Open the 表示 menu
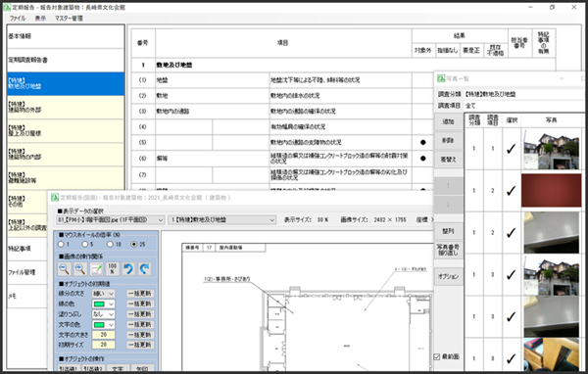 [x=40, y=18]
